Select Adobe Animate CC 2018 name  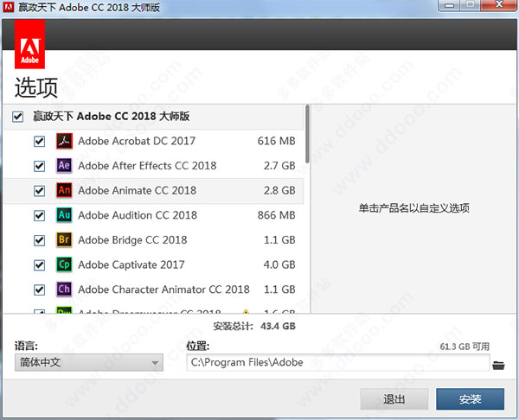point(138,190)
